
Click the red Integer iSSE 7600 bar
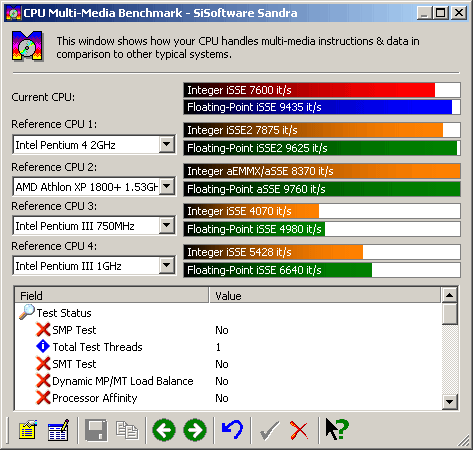point(322,90)
